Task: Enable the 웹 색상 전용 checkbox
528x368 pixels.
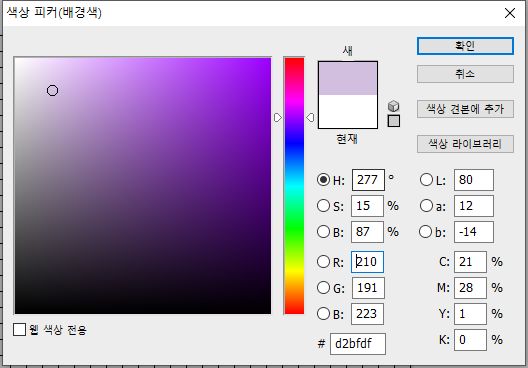Action: [20, 329]
